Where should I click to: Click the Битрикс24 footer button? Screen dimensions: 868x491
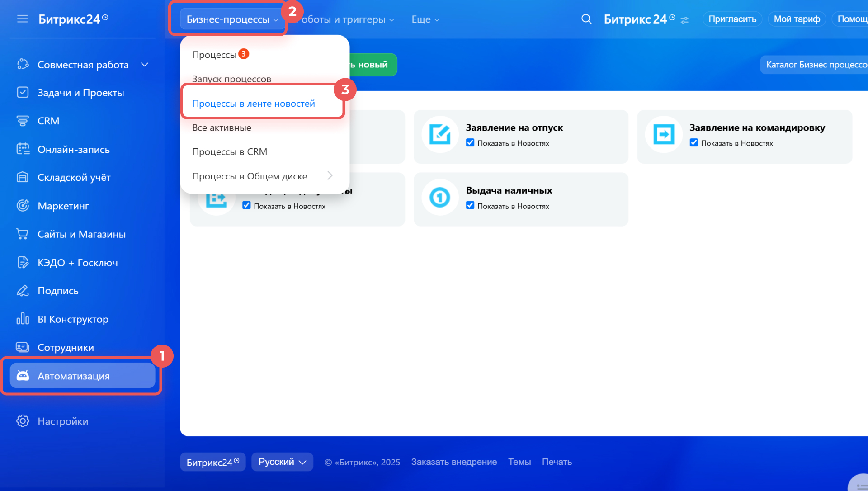[x=213, y=462]
